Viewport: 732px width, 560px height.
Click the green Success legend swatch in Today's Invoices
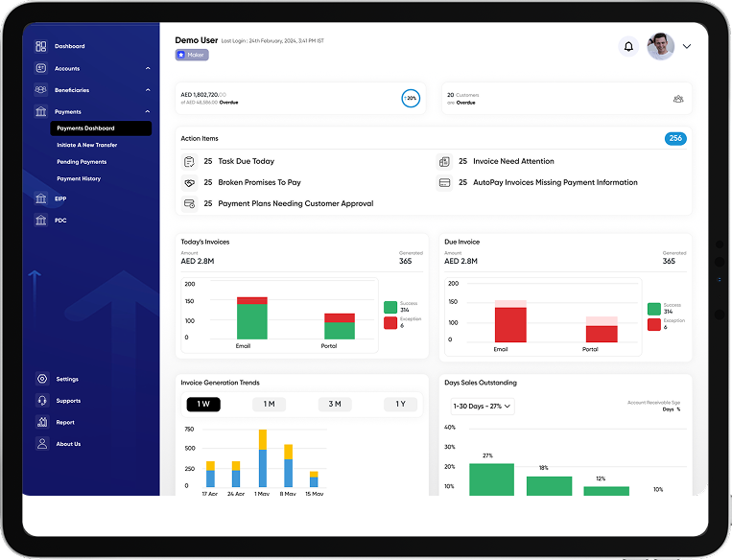(390, 307)
